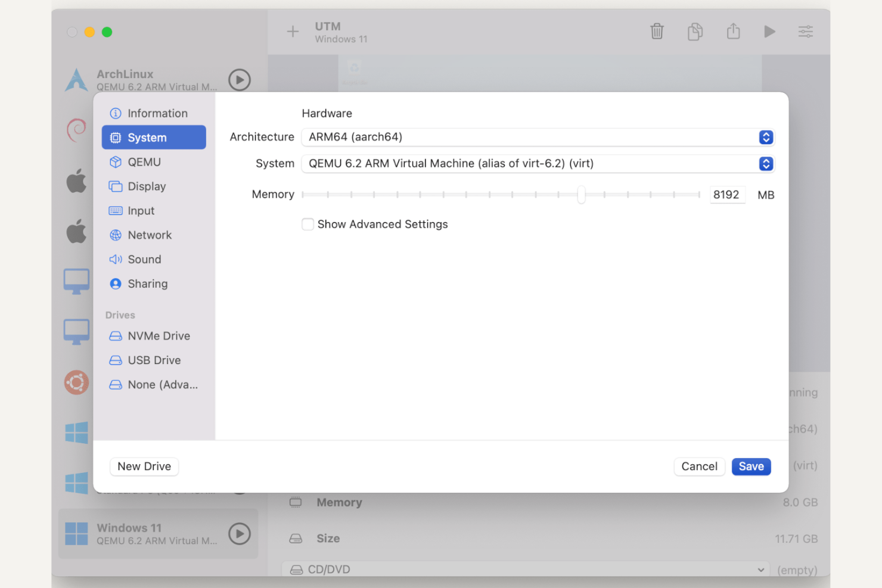Save the VM settings
The height and width of the screenshot is (588, 882).
pyautogui.click(x=751, y=466)
